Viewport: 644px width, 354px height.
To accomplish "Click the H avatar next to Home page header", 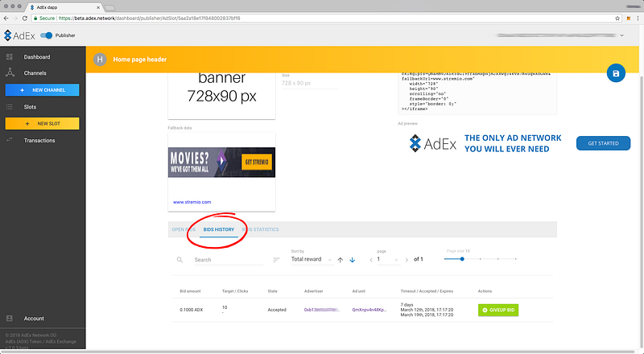I will tap(100, 60).
